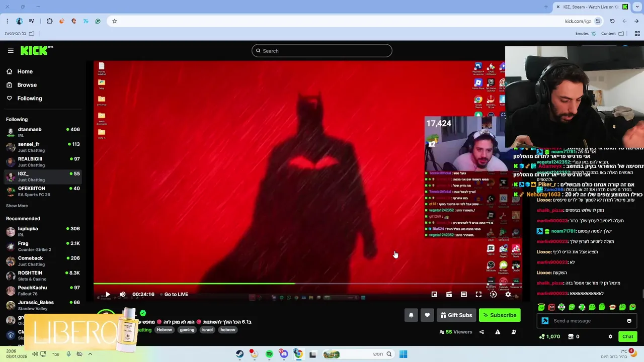This screenshot has width=644, height=362.
Task: Click into the Send a message field
Action: point(586,321)
